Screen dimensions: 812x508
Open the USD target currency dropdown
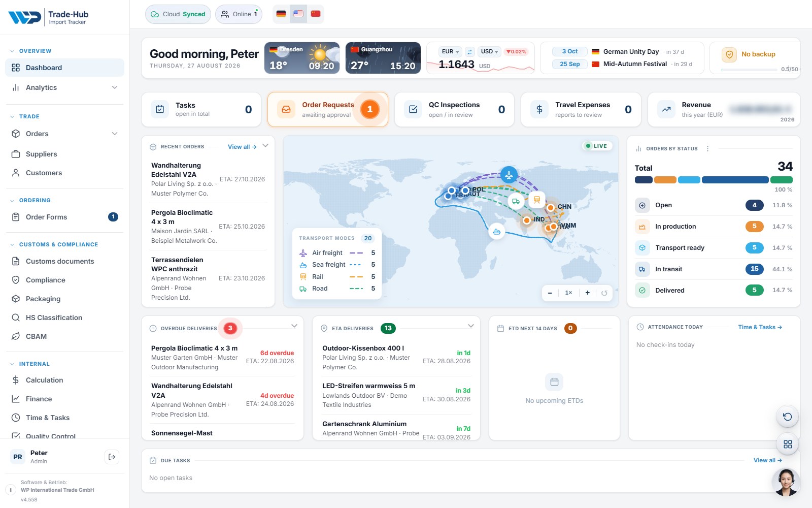(490, 51)
